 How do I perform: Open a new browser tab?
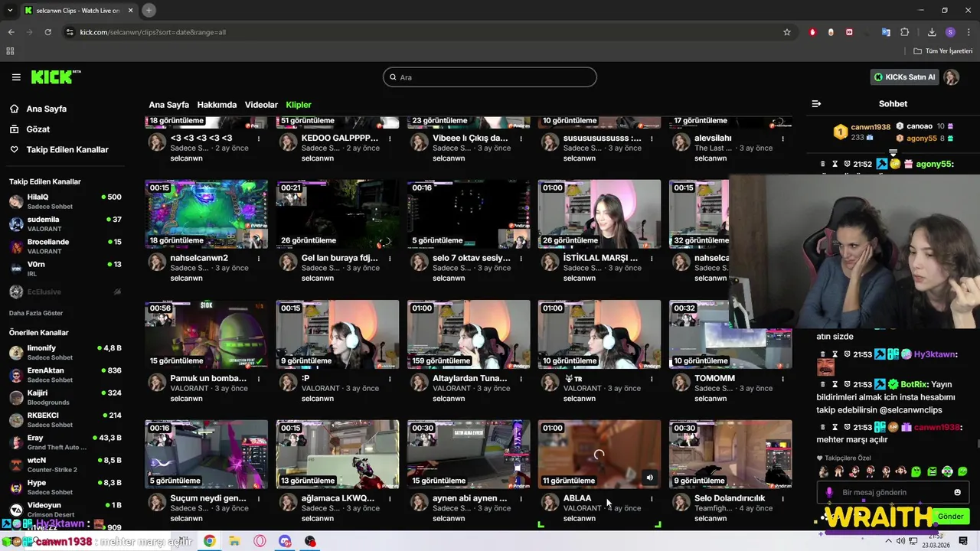pyautogui.click(x=149, y=10)
